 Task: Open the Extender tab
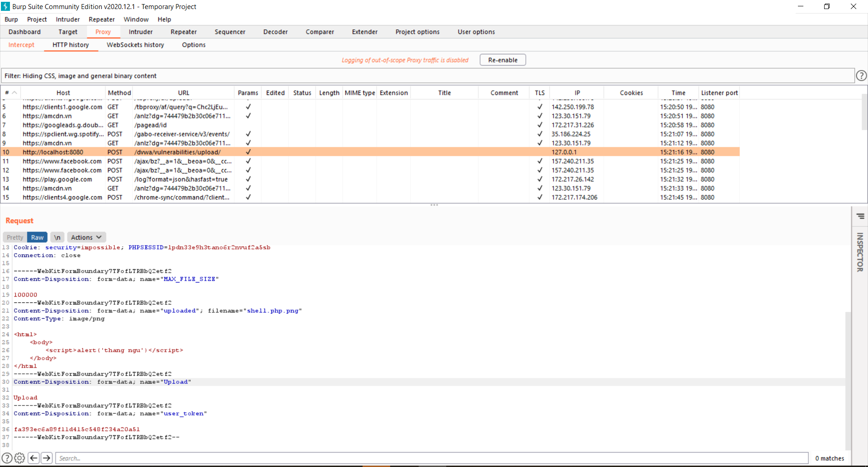[x=365, y=32]
